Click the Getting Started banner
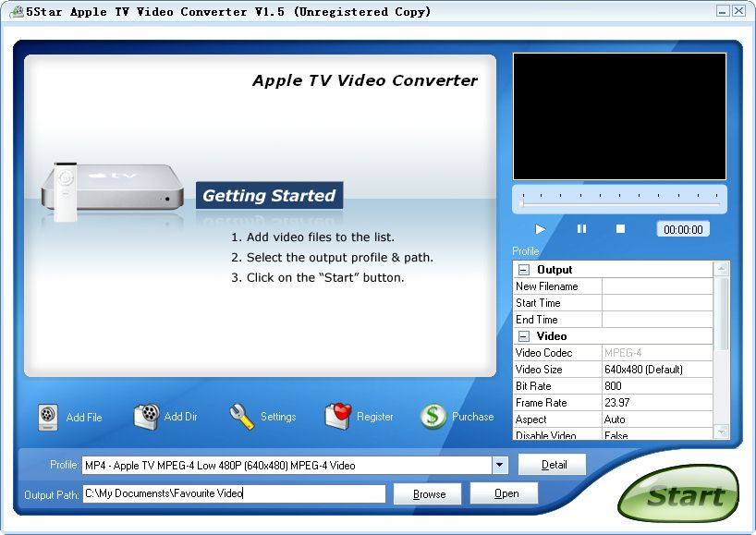The image size is (756, 535). click(269, 195)
